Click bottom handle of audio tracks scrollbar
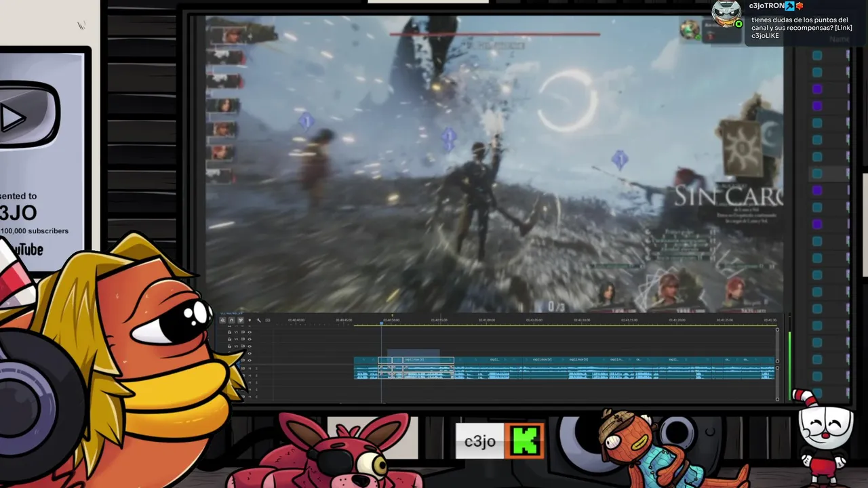 pos(777,399)
